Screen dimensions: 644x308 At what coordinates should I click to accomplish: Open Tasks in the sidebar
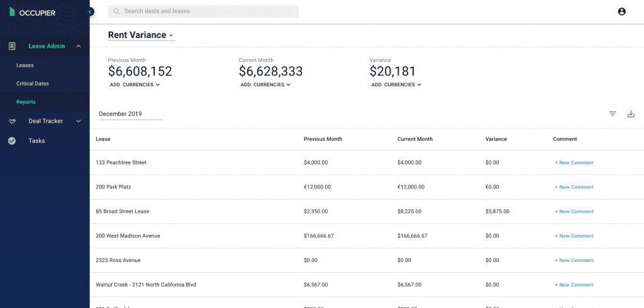[x=36, y=140]
